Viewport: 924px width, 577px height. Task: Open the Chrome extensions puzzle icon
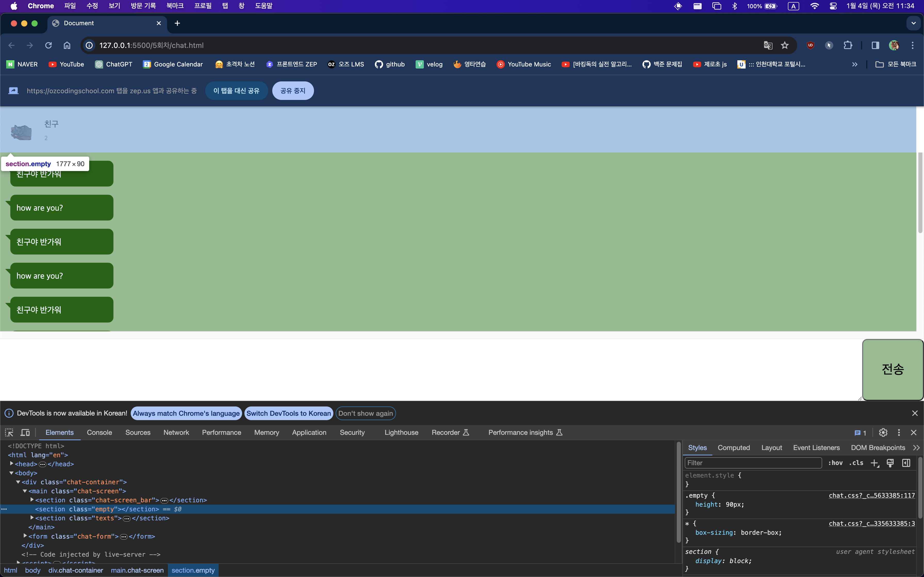tap(848, 45)
